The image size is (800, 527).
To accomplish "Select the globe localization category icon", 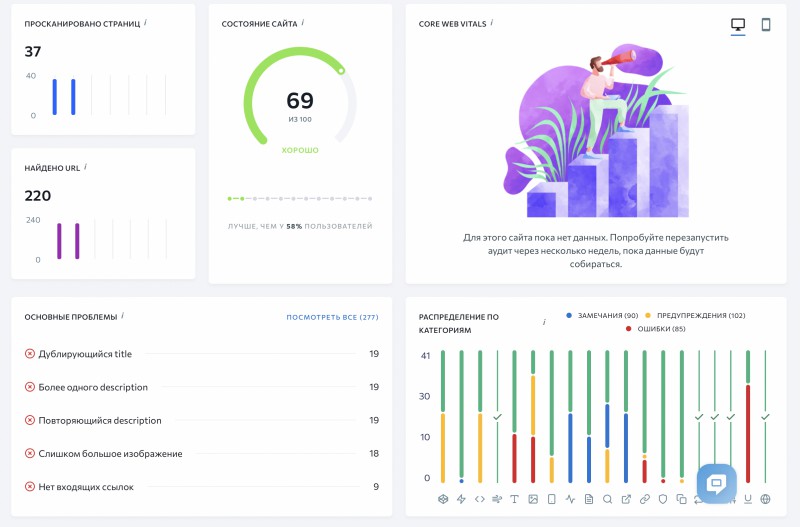I will 765,499.
